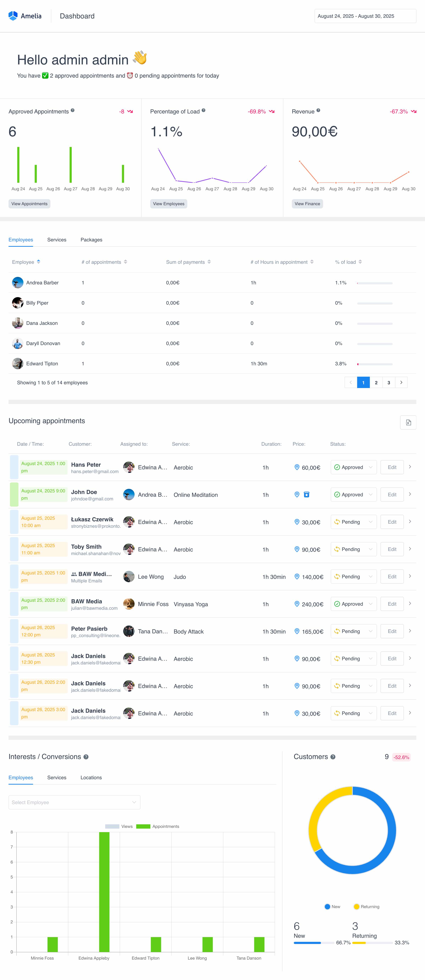Image resolution: width=425 pixels, height=980 pixels.
Task: Expand August 26 3:00 pm appointment chevron
Action: point(410,713)
